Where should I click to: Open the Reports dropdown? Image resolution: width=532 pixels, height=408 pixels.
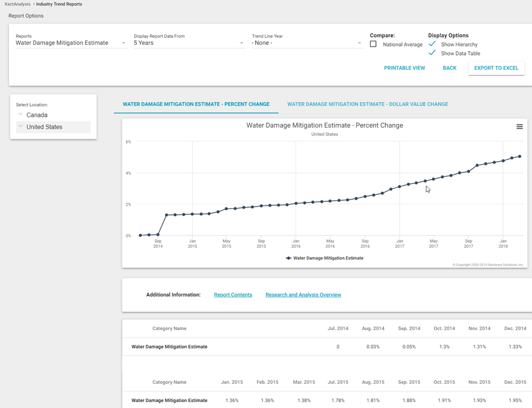70,43
